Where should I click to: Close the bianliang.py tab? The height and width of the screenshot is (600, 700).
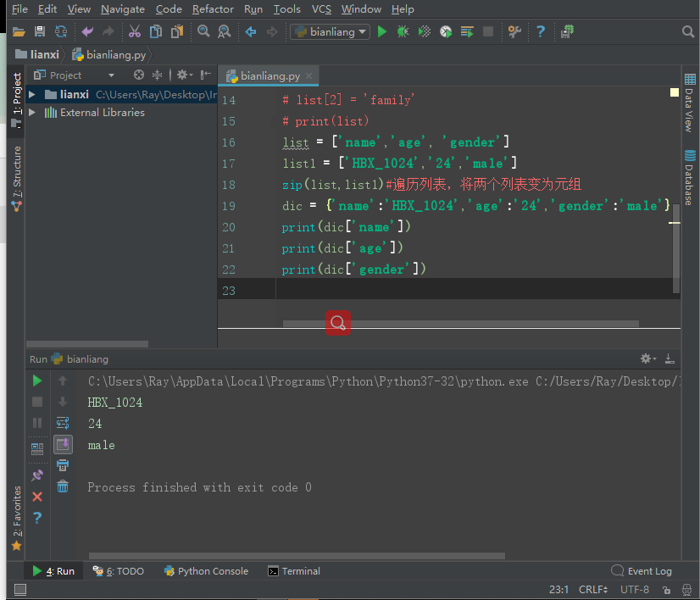[308, 76]
